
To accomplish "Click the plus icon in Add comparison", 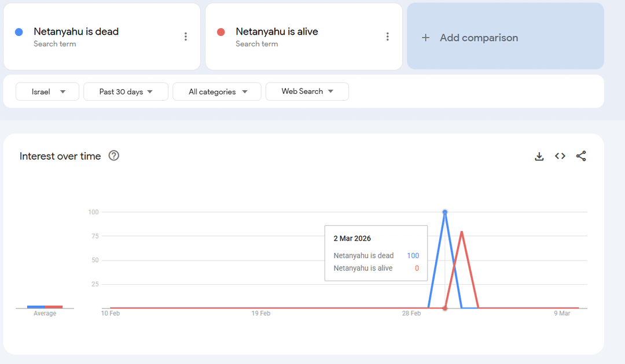I will [426, 38].
